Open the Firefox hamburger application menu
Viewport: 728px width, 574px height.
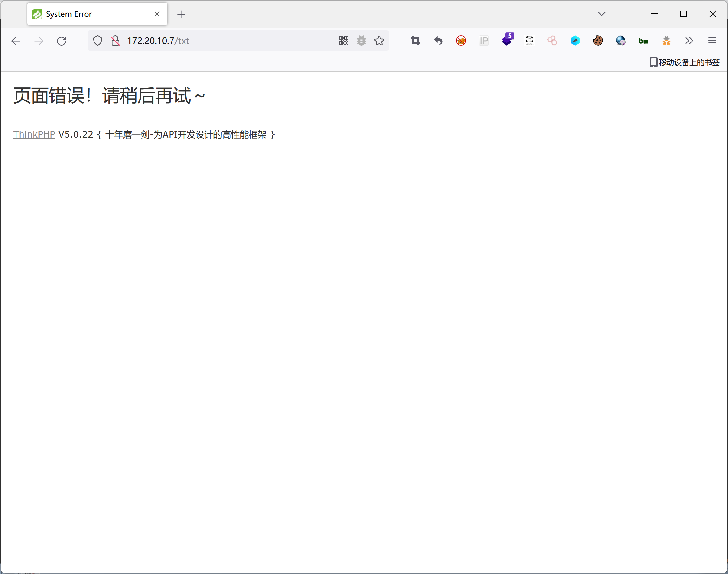click(712, 41)
